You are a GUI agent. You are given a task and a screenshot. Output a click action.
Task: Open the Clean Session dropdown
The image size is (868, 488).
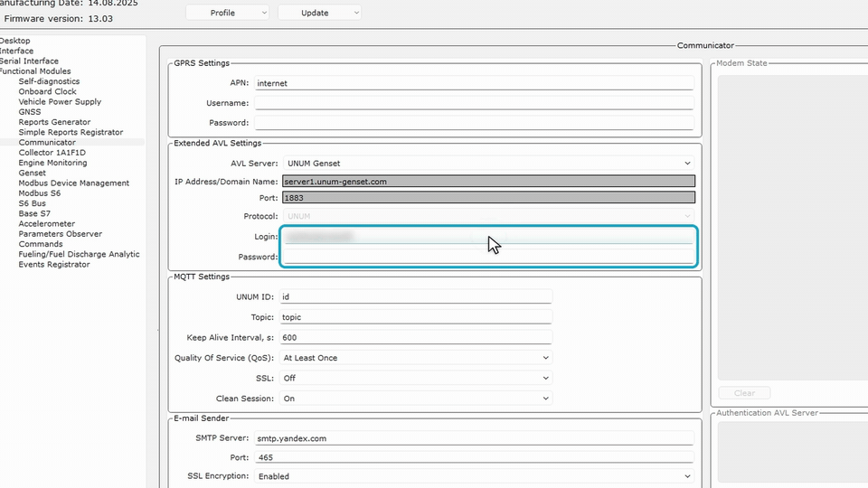point(416,399)
